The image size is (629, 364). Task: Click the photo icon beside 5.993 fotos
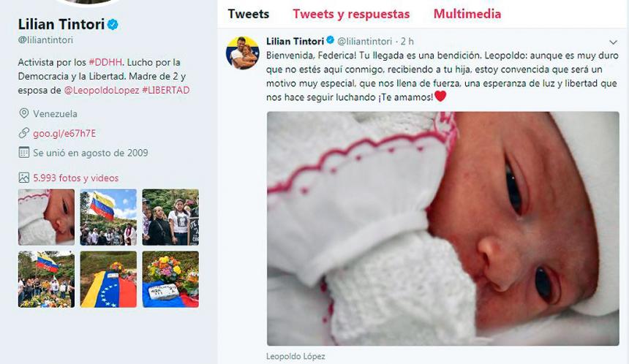coord(24,178)
